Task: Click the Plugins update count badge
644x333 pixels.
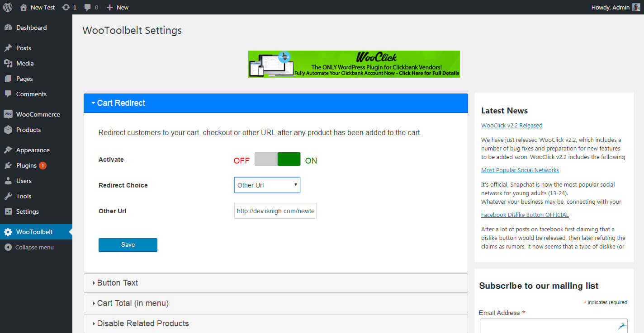Action: 43,165
